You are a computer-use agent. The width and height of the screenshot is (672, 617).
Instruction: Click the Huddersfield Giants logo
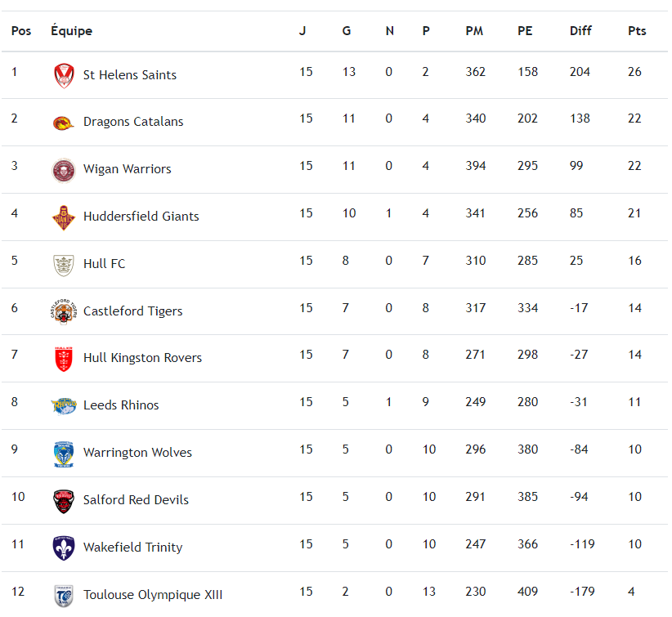point(63,217)
